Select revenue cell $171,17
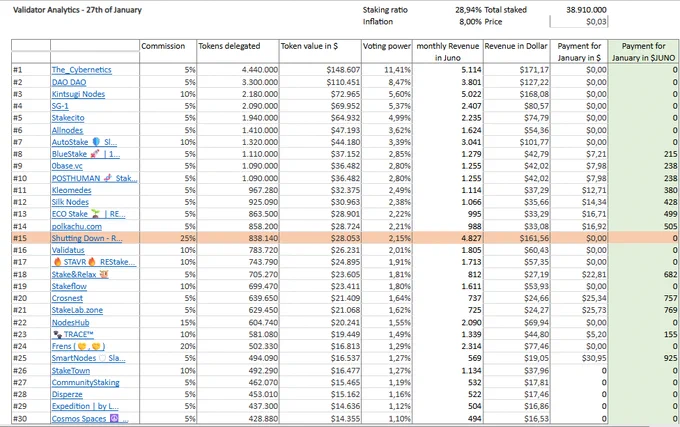Screen dimensions: 680x427 [516, 70]
